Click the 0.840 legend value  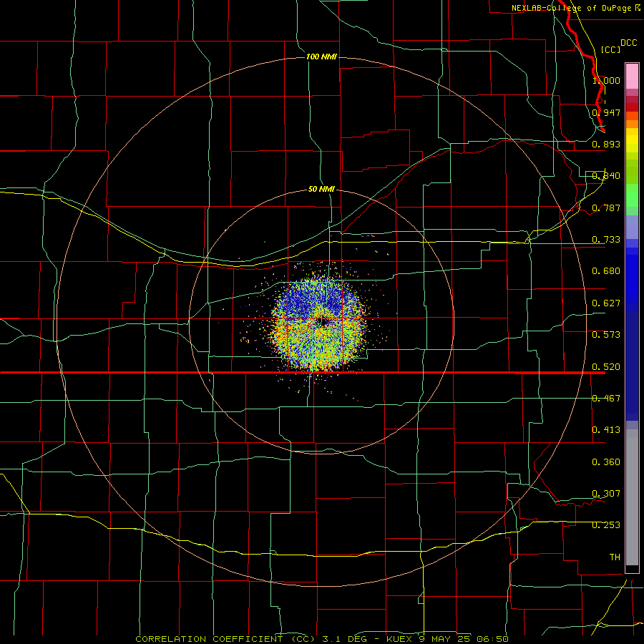[606, 176]
